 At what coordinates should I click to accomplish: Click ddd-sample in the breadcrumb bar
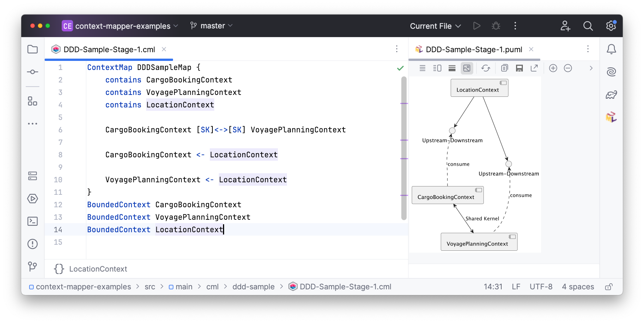point(253,287)
